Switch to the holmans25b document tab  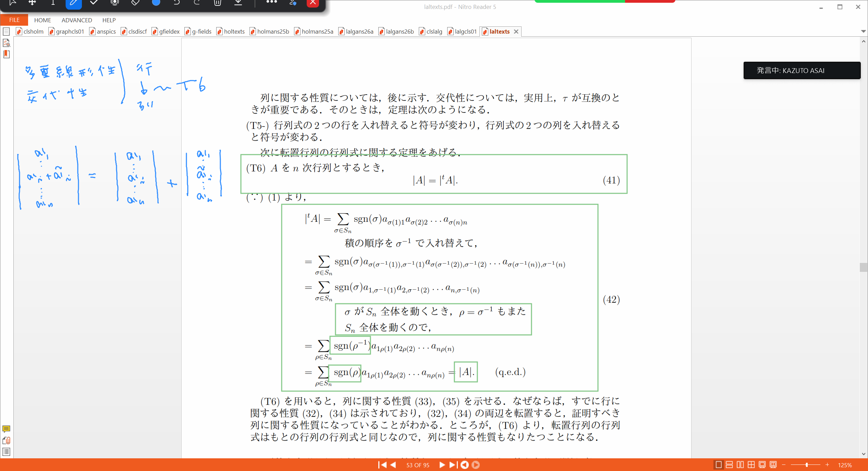270,32
